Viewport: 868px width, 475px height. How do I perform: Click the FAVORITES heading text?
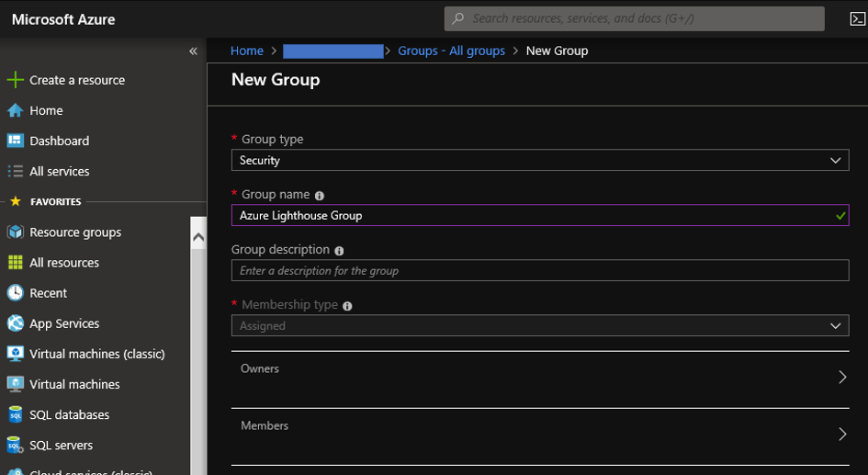click(55, 201)
